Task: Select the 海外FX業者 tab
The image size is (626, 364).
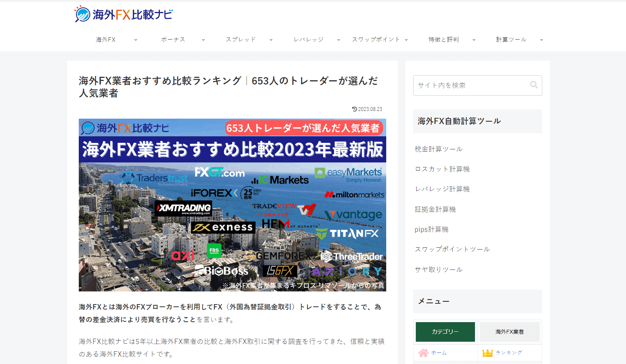Action: pyautogui.click(x=510, y=332)
